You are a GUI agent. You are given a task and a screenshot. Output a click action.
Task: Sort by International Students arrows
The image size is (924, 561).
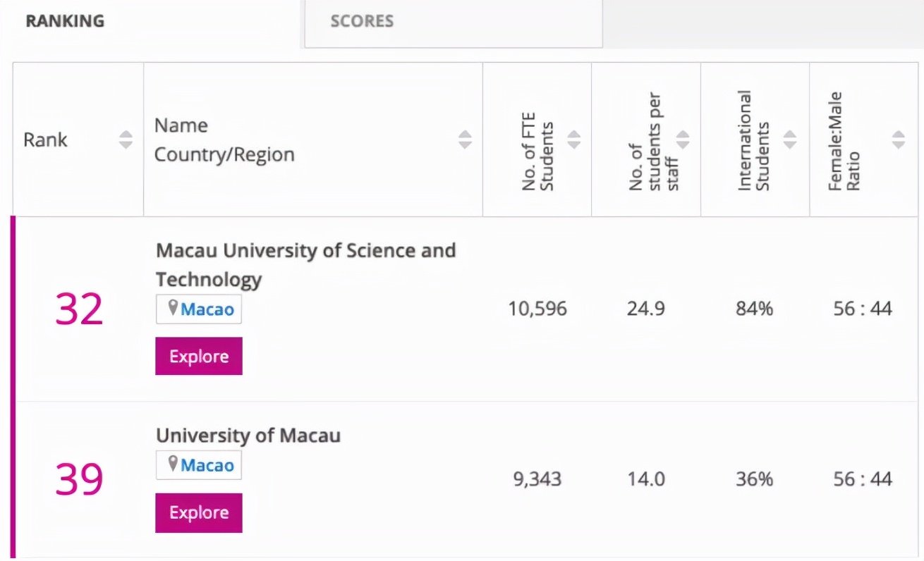coord(790,140)
